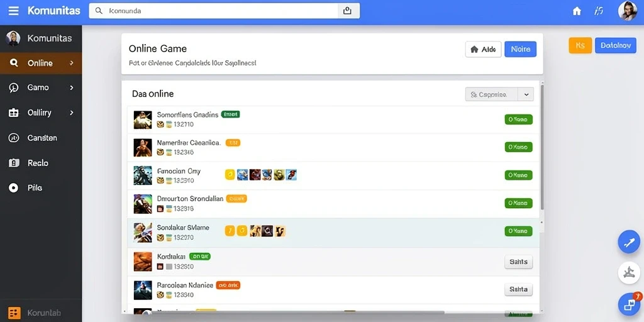
Task: Open the Somontians Gnadins game thumbnail
Action: pyautogui.click(x=143, y=119)
